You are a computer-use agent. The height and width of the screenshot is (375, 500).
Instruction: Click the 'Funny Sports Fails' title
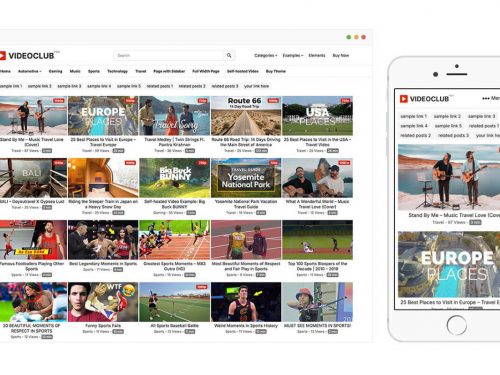coord(103,326)
